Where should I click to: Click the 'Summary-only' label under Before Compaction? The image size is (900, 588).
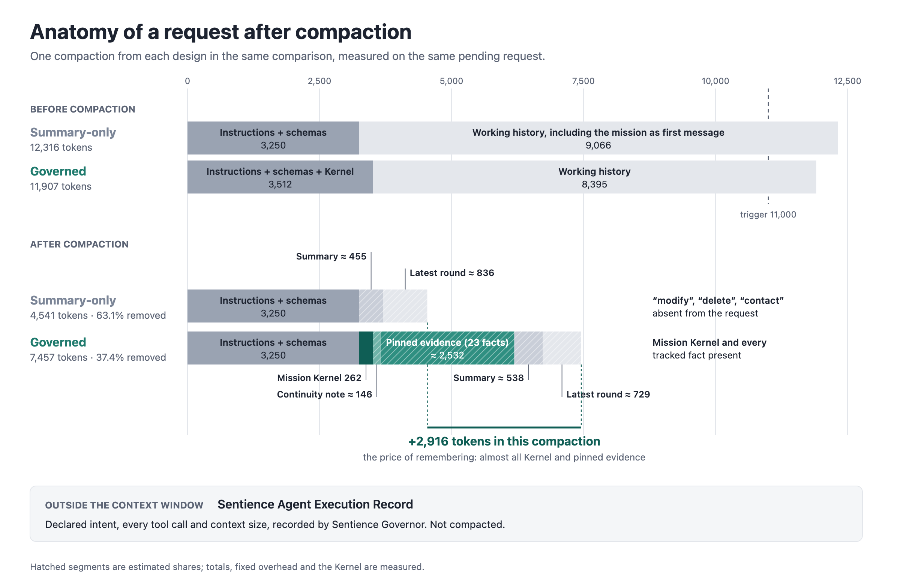[x=73, y=132]
